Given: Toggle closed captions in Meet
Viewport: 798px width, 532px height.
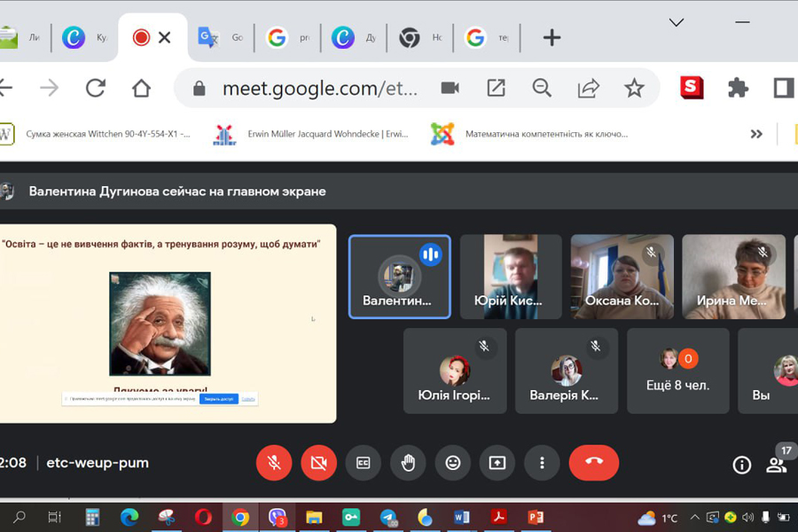Looking at the screenshot, I should pyautogui.click(x=363, y=463).
